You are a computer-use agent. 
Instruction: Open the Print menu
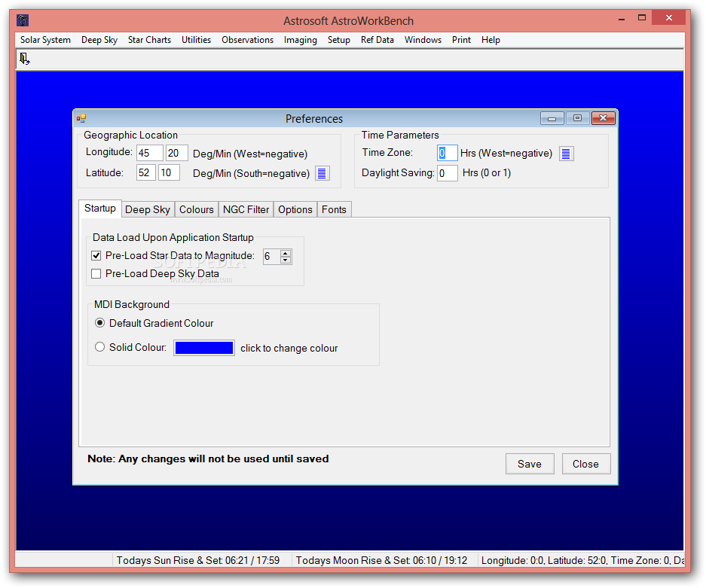pyautogui.click(x=462, y=40)
